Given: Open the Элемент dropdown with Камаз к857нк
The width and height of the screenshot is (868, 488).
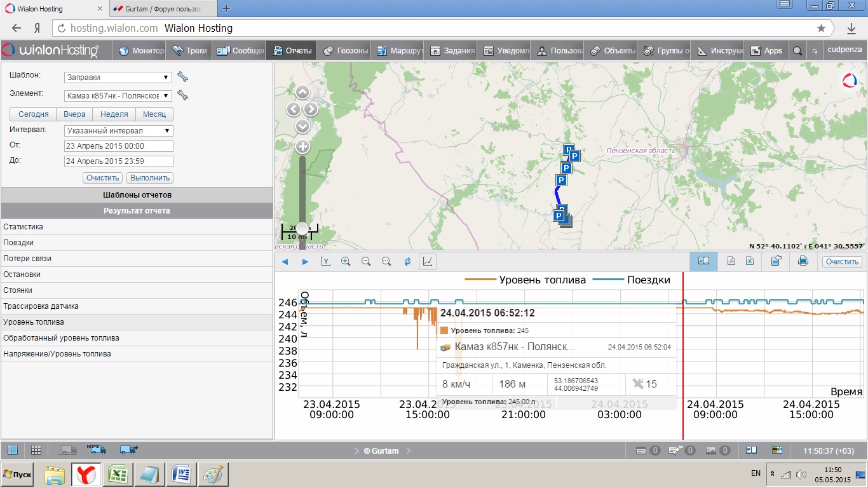Looking at the screenshot, I should [118, 96].
